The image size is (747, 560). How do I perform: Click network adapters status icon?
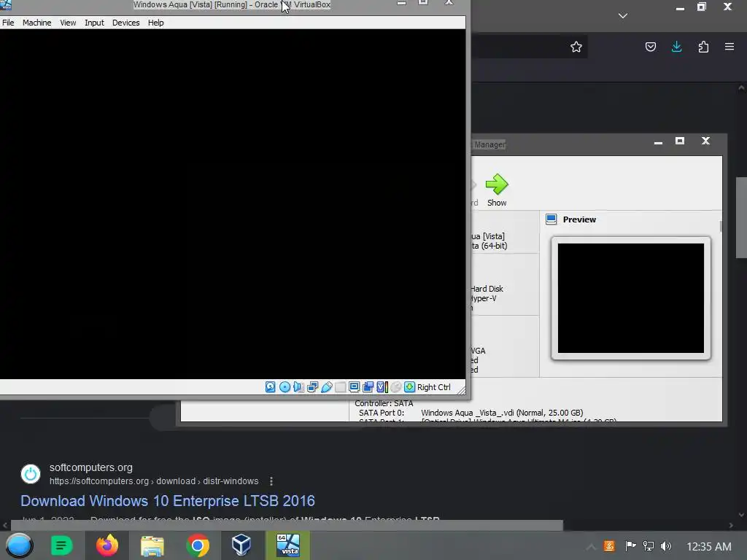click(312, 387)
